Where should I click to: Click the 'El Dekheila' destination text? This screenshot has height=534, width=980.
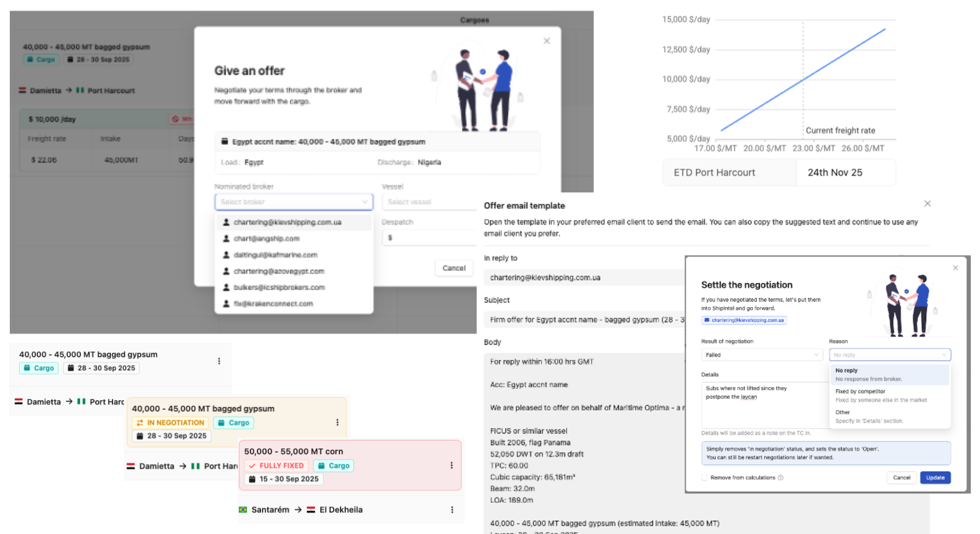[341, 510]
